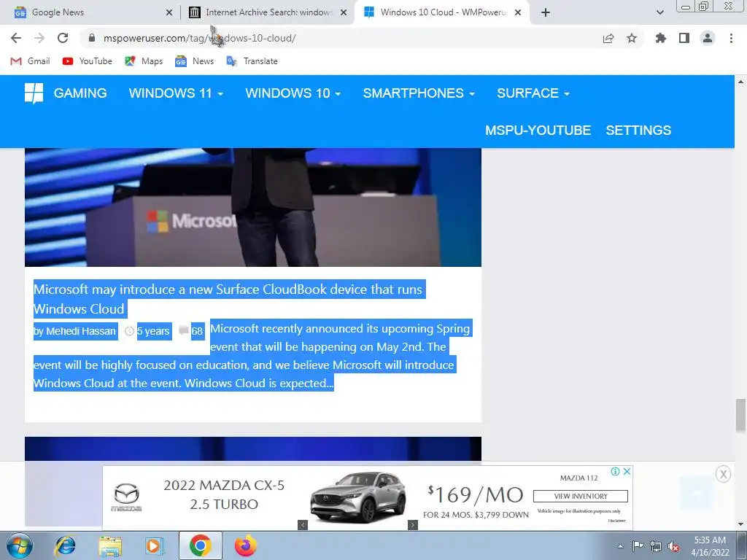Screen dimensions: 747x560
Task: Click the address bar URL
Action: point(199,38)
